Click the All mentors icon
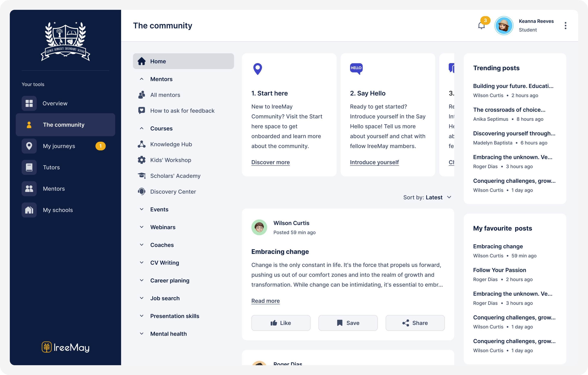This screenshot has height=375, width=588. pos(142,95)
